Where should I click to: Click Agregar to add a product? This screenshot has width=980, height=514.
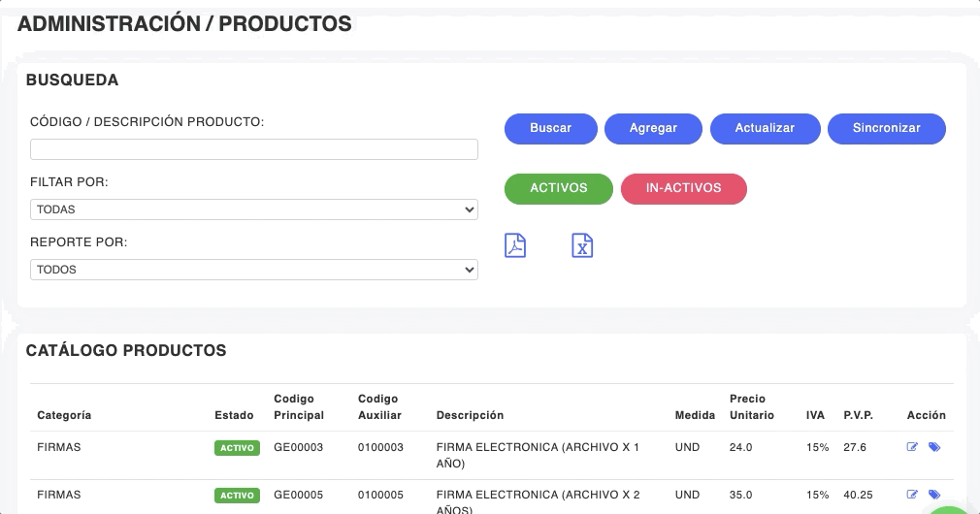653,128
